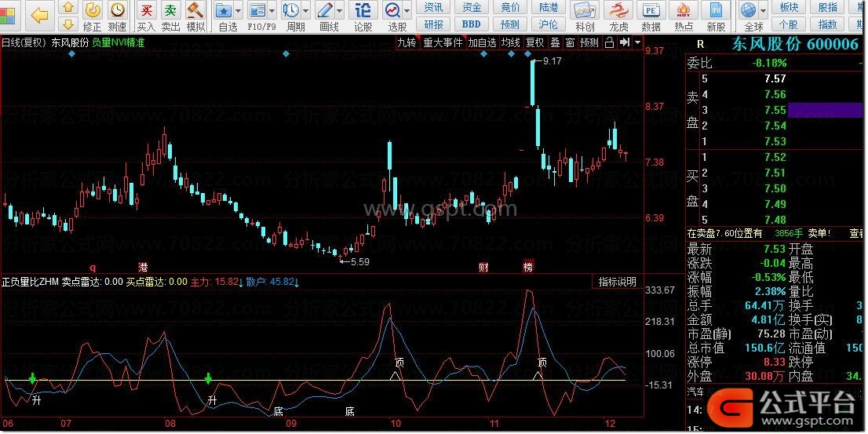Toggle 预测 forecast on chart toolbar
Image resolution: width=868 pixels, height=434 pixels.
click(589, 42)
